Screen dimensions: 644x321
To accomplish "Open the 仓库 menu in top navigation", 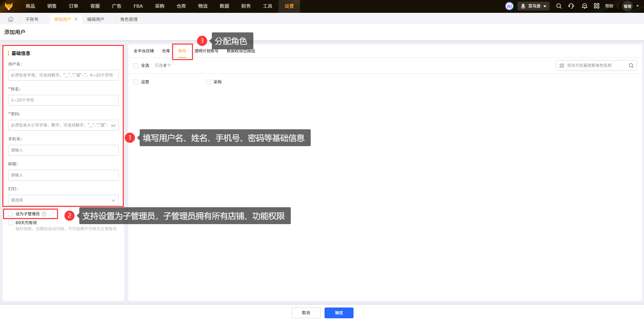I will point(181,6).
